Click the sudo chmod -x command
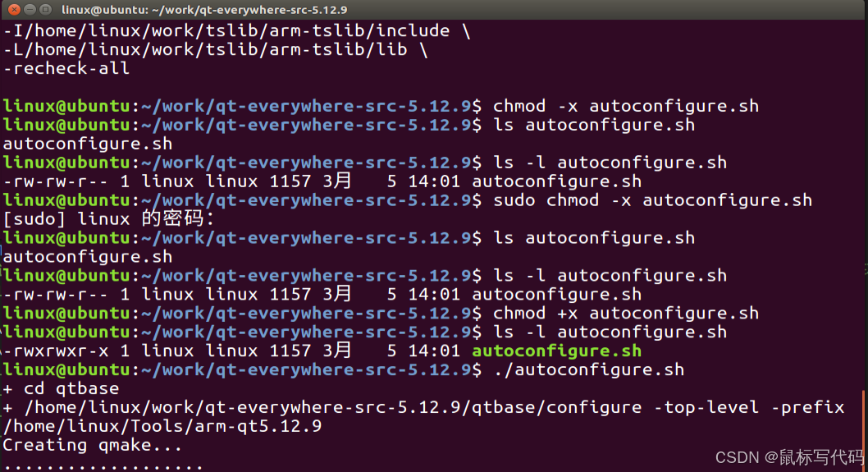This screenshot has width=868, height=472. click(653, 200)
